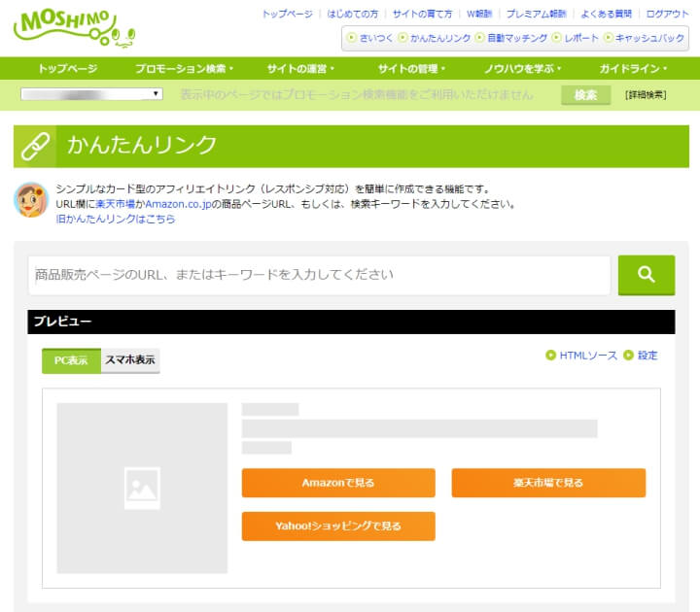
Task: Expand サイトの管理 menu
Action: pos(411,69)
